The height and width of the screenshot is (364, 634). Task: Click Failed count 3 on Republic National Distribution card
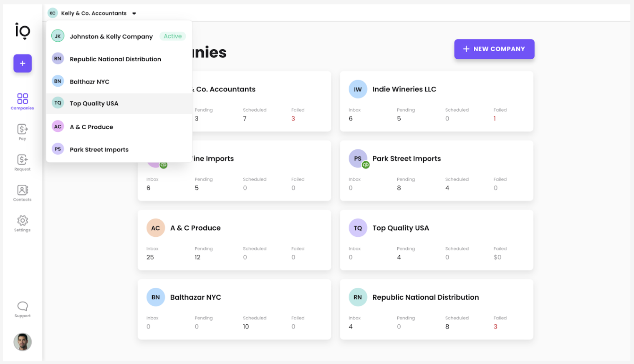(x=495, y=327)
